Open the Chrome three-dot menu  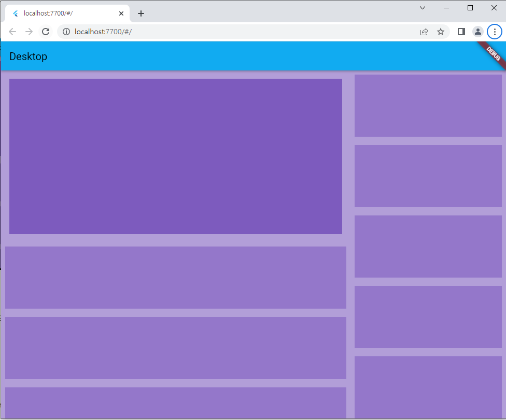[x=495, y=32]
